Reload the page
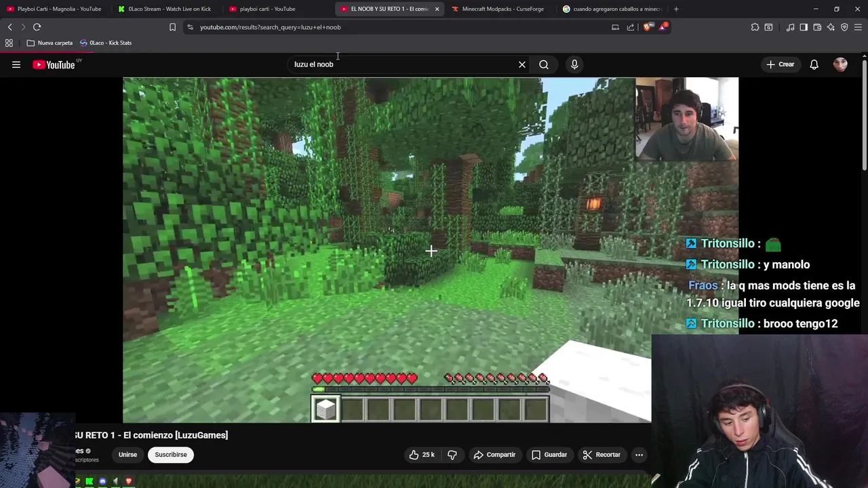Viewport: 868px width, 488px height. pyautogui.click(x=37, y=27)
